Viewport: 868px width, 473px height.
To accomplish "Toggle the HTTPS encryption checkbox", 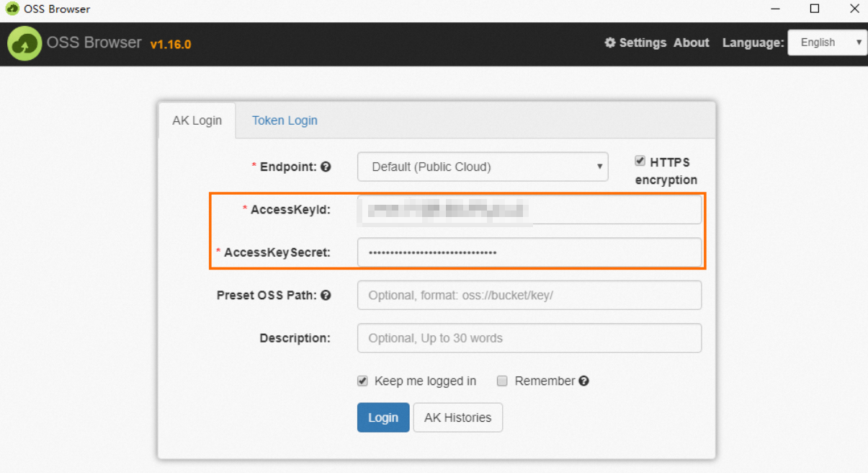I will (x=640, y=162).
